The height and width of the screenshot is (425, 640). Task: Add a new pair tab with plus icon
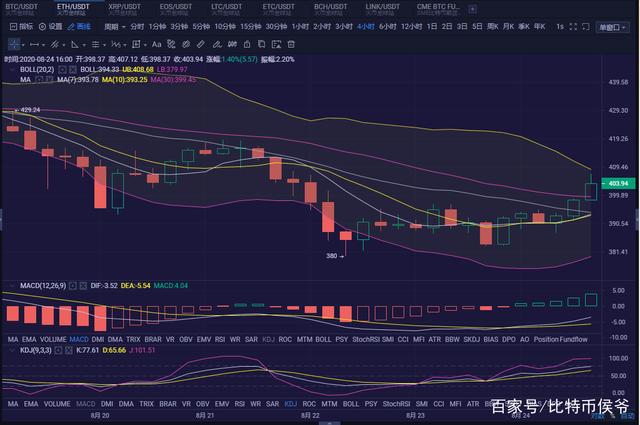(x=472, y=9)
